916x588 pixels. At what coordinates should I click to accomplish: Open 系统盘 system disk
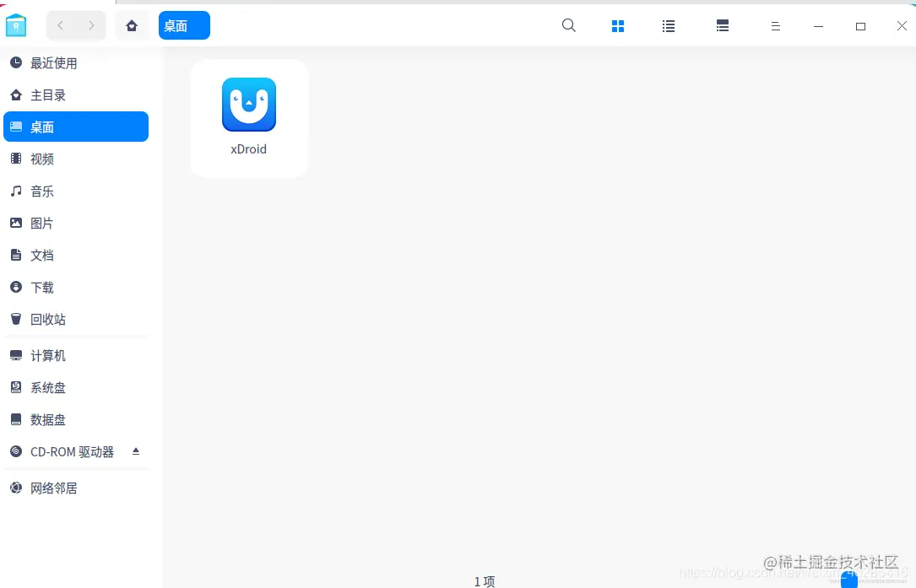(76, 388)
